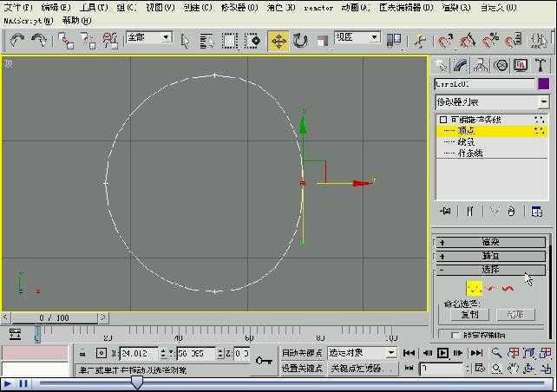The image size is (557, 392).
Task: Click the yellow Vertex selection button
Action: pos(474,288)
